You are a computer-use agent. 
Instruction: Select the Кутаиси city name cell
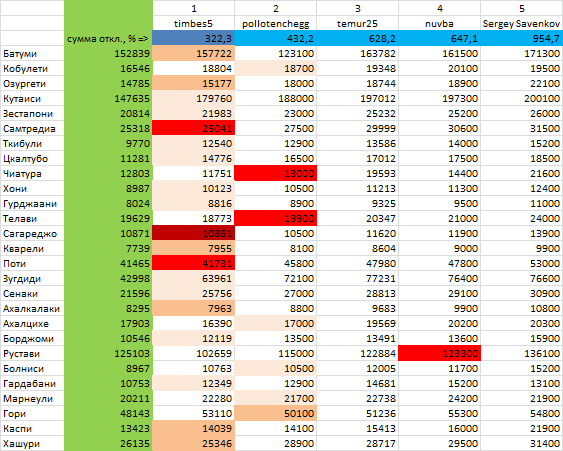(x=32, y=98)
